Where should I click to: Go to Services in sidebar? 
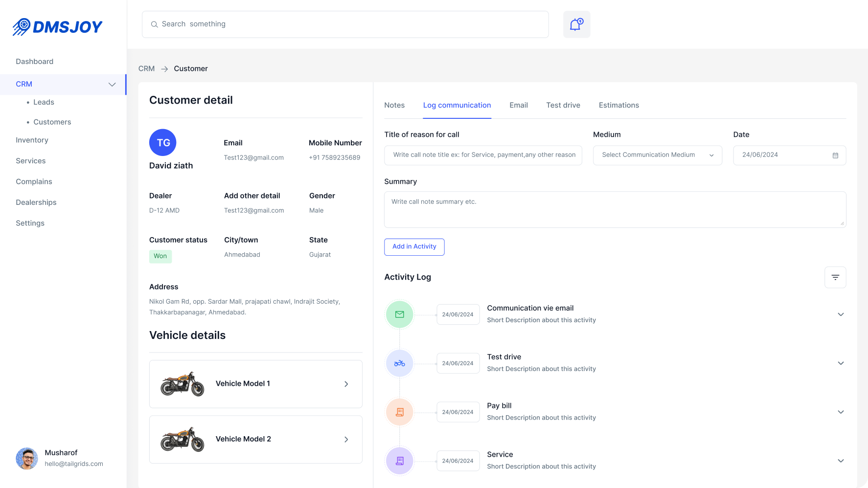point(31,161)
